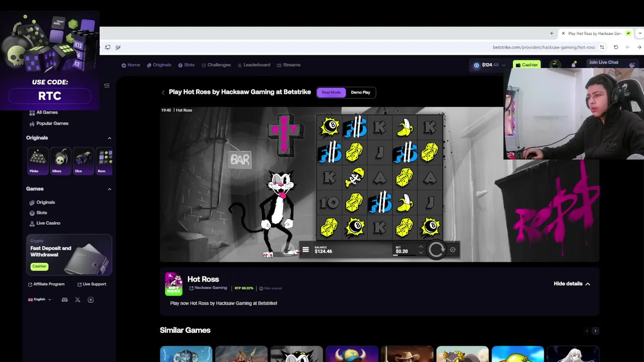Open Hacksaw Gaming provider link
The image size is (644, 362).
click(208, 288)
